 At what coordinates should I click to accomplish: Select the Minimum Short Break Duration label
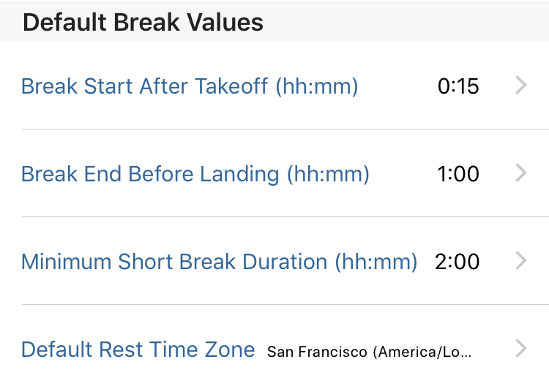click(220, 262)
